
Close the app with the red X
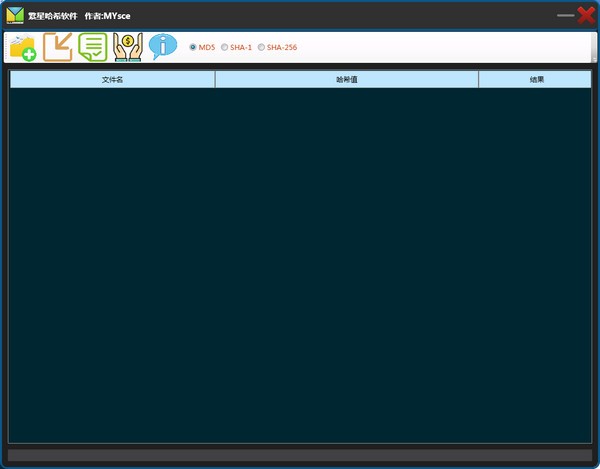click(586, 15)
